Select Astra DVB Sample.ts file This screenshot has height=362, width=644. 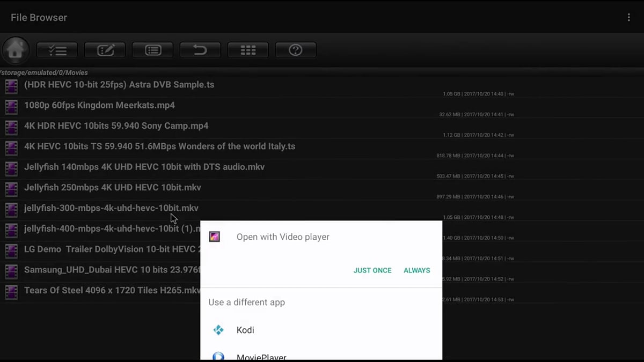119,85
